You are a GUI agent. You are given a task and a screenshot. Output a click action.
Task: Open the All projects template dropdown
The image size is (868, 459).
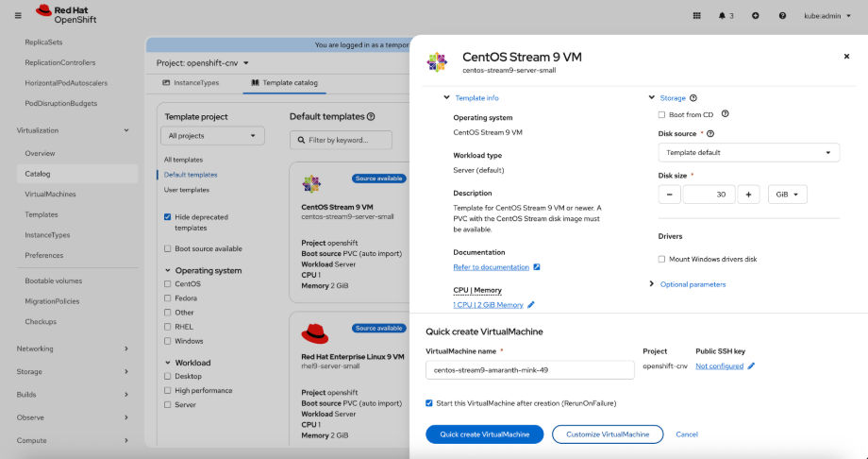212,136
